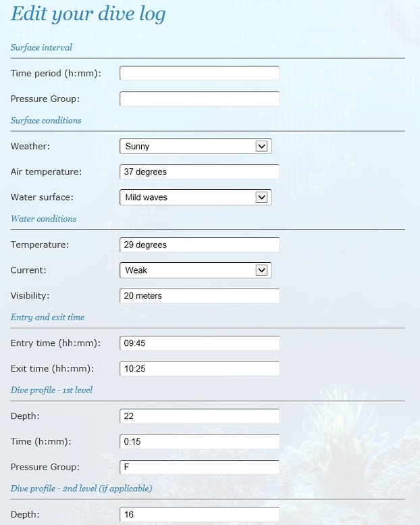Screen dimensions: 420x525
Task: Expand the Water surface dropdown
Action: coord(189,197)
